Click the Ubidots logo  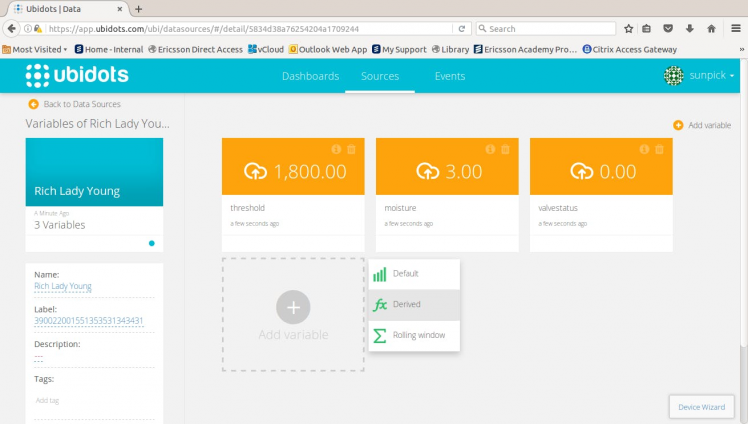(77, 75)
